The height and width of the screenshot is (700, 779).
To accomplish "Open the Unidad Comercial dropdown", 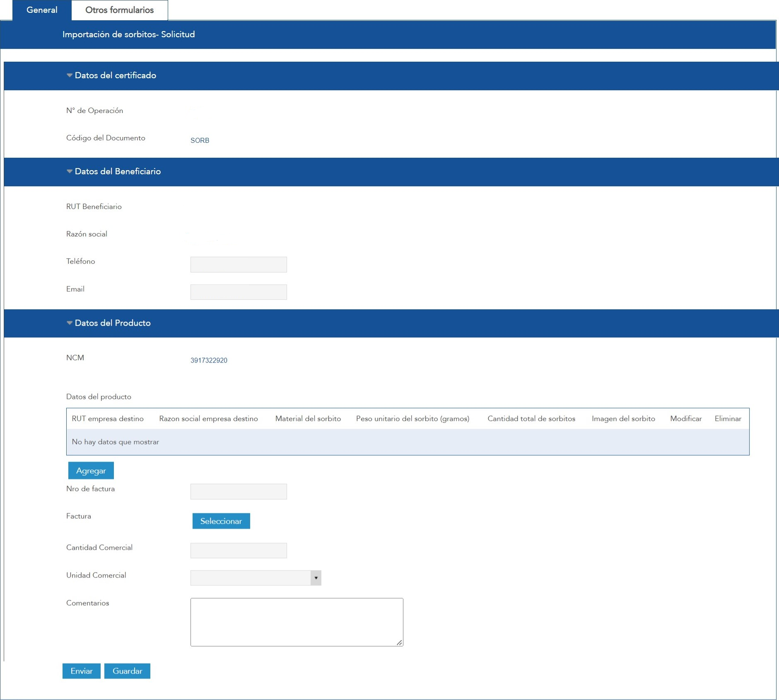I will [x=316, y=578].
